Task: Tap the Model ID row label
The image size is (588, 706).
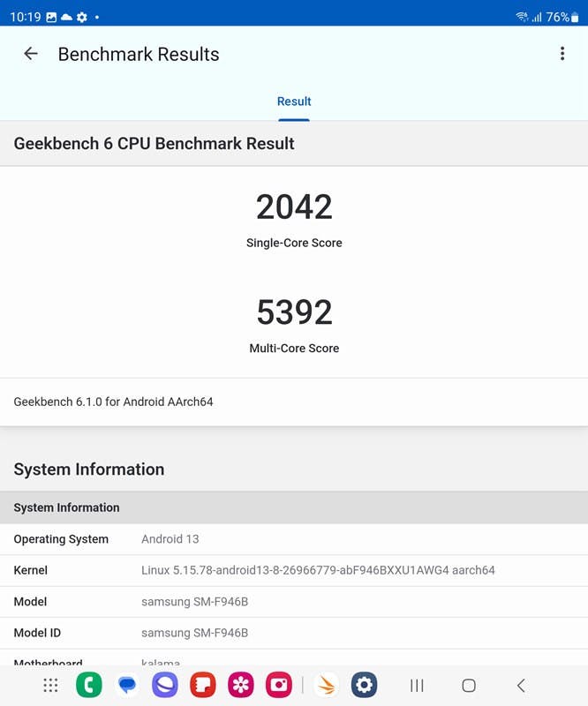Action: coord(37,633)
